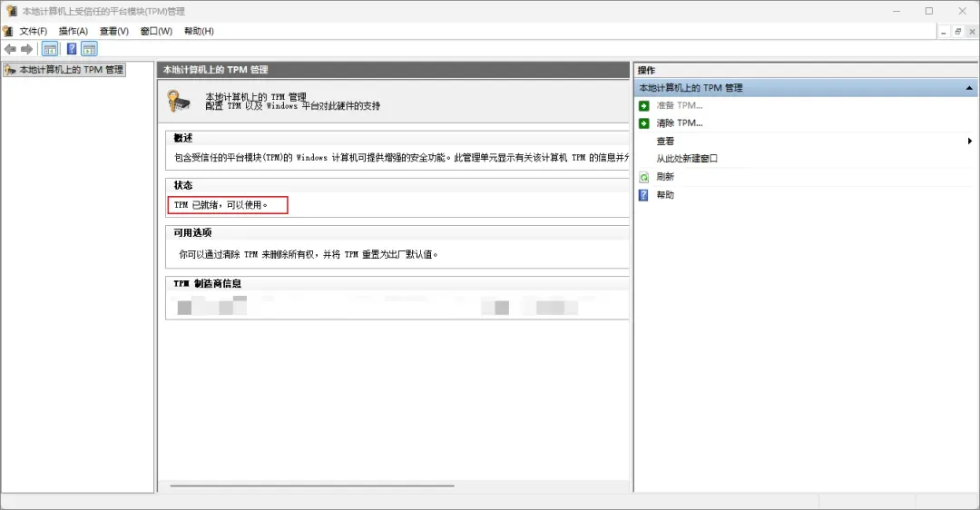
Task: Restore the inner MMC child window
Action: (x=957, y=31)
